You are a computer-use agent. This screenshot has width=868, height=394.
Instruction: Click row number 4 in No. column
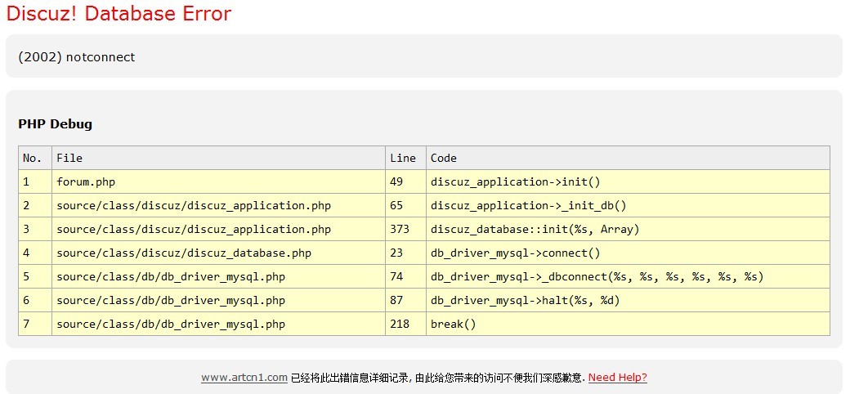pos(35,253)
